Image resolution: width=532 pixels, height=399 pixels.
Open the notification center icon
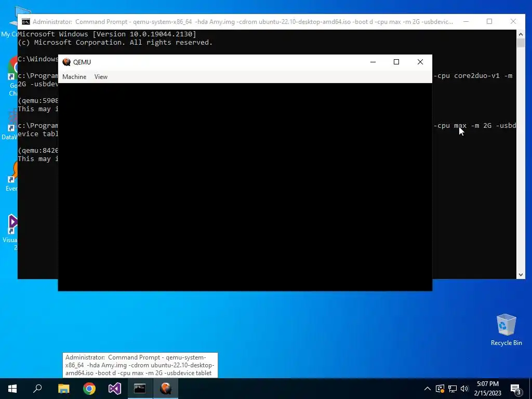pyautogui.click(x=515, y=389)
